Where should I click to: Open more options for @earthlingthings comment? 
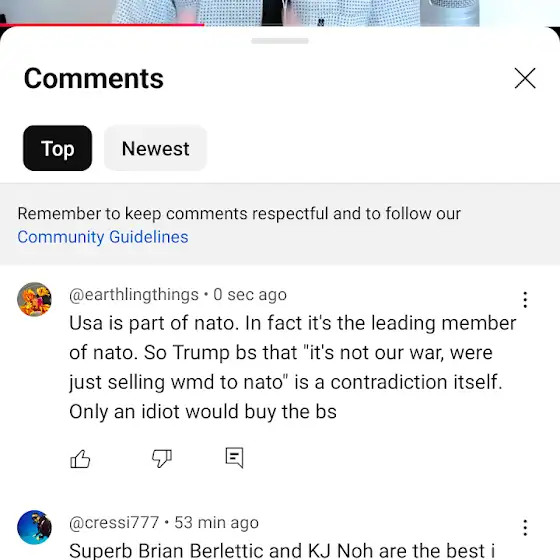coord(525,300)
